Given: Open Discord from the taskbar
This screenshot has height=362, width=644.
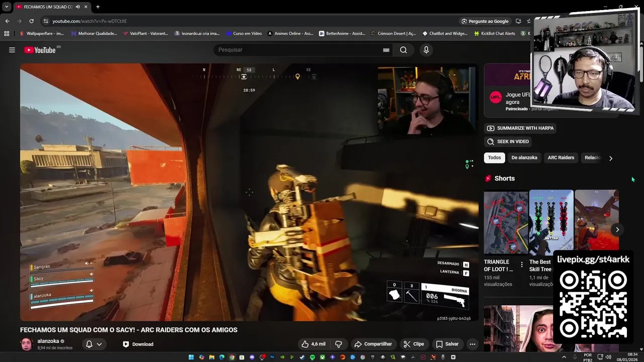Looking at the screenshot, I should coord(252,357).
